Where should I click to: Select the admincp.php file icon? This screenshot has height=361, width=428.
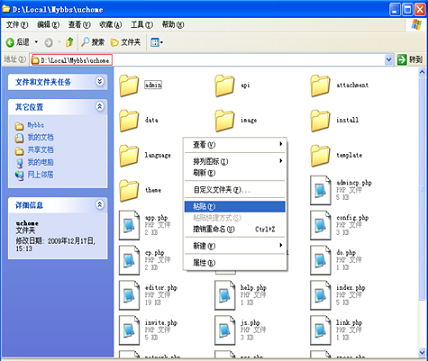320,190
